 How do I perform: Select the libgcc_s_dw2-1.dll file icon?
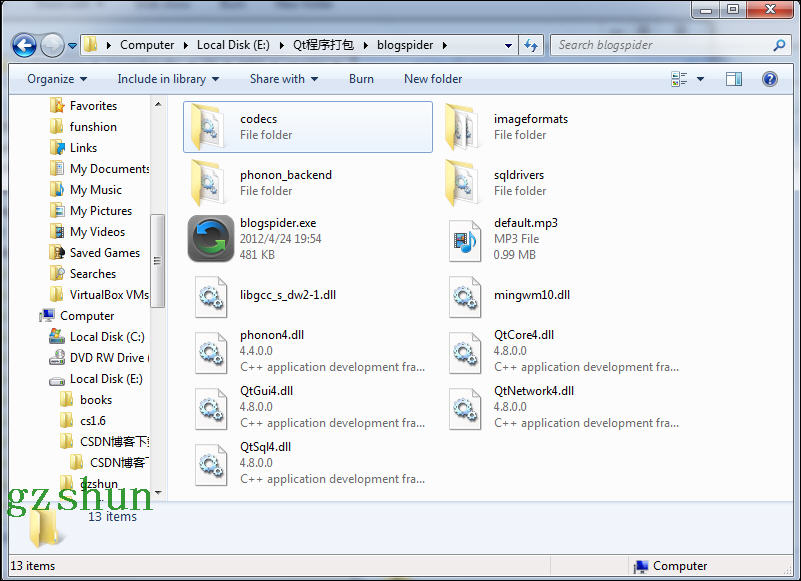211,295
